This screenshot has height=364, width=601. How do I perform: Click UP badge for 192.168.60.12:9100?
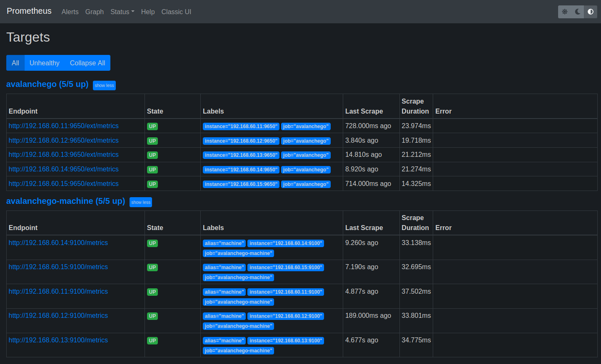point(152,316)
